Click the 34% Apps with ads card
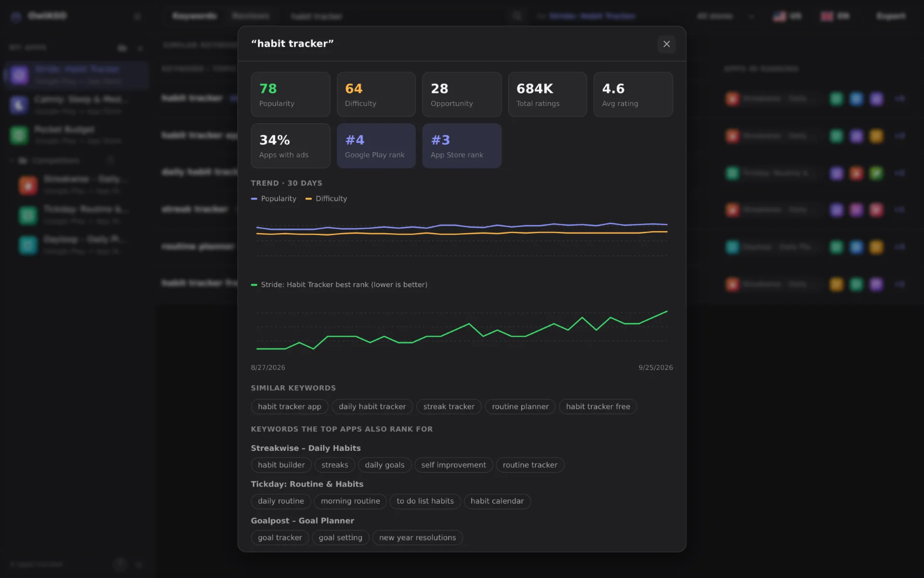 [290, 146]
